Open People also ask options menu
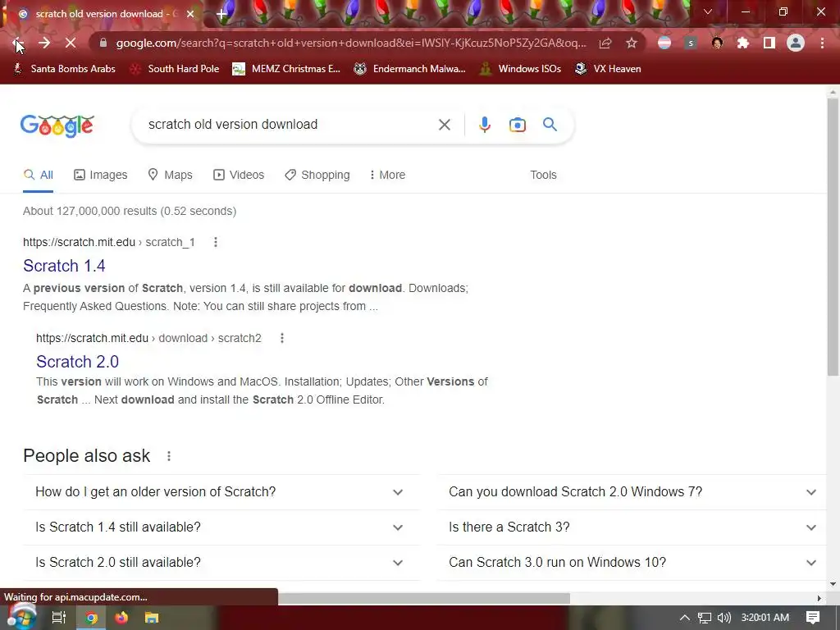The image size is (840, 630). click(x=169, y=456)
